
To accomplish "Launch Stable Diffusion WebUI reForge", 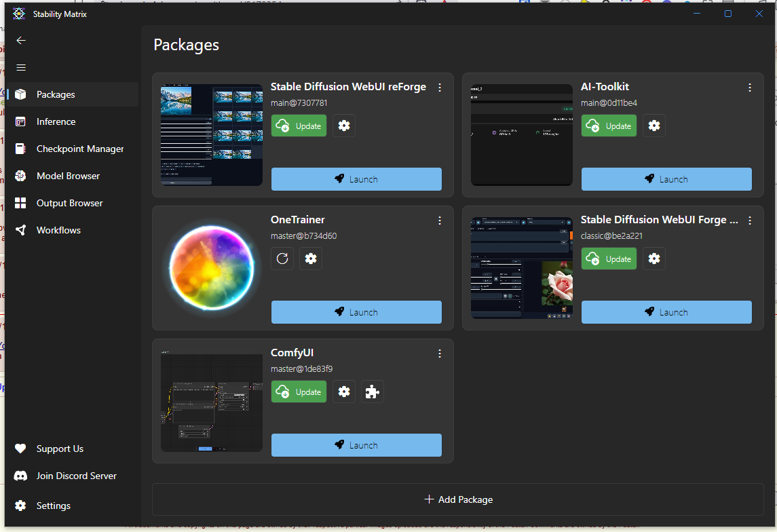I will point(356,179).
